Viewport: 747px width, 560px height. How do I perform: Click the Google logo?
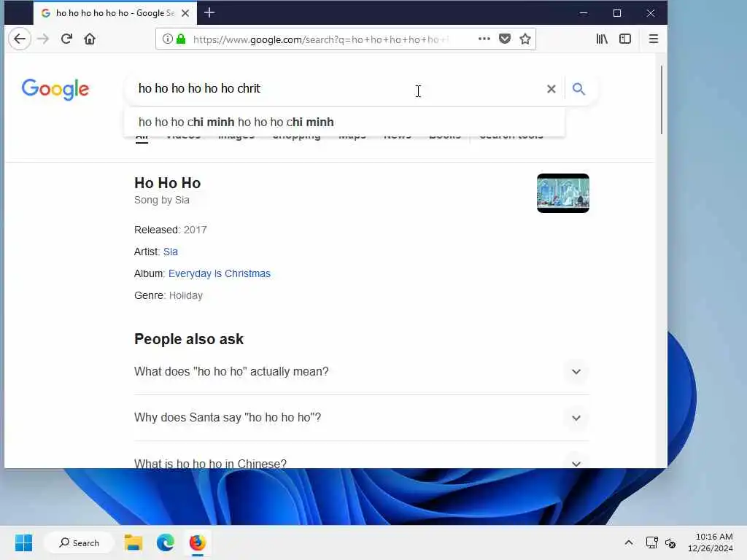[x=55, y=90]
